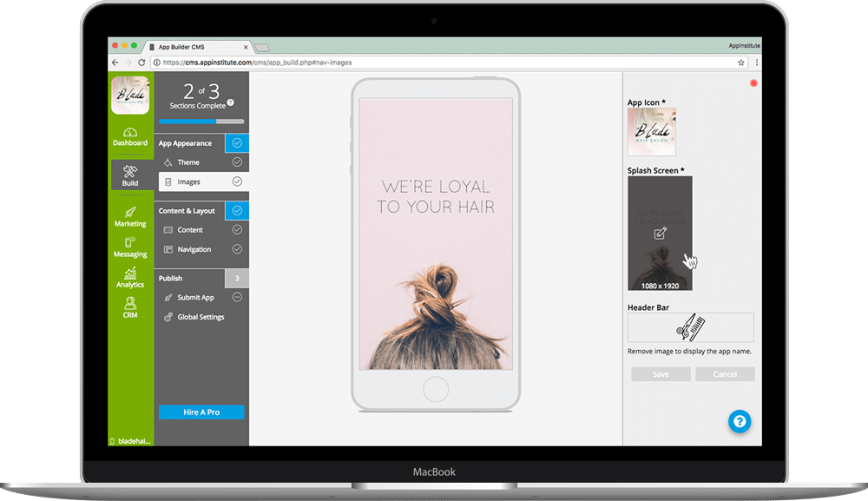Image resolution: width=868 pixels, height=501 pixels.
Task: Open the Messaging section
Action: click(x=130, y=247)
